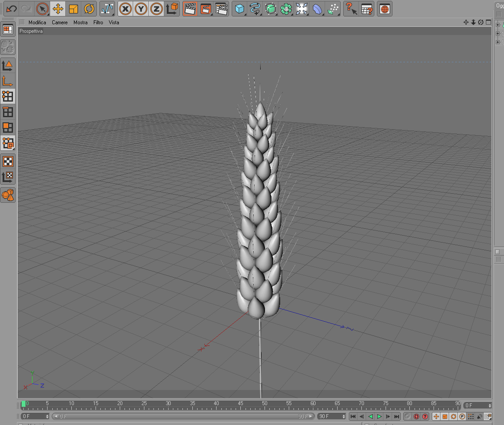Select the Live Selection tool

click(x=42, y=9)
